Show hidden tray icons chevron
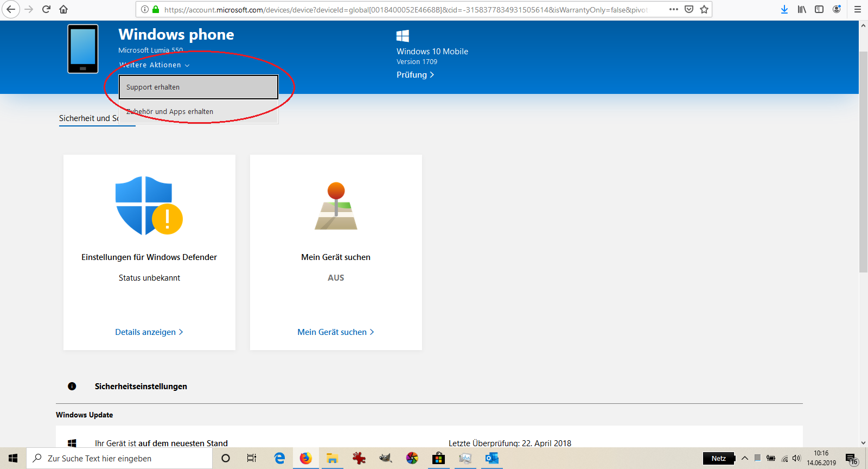Screen dimensions: 868x469 coord(745,458)
